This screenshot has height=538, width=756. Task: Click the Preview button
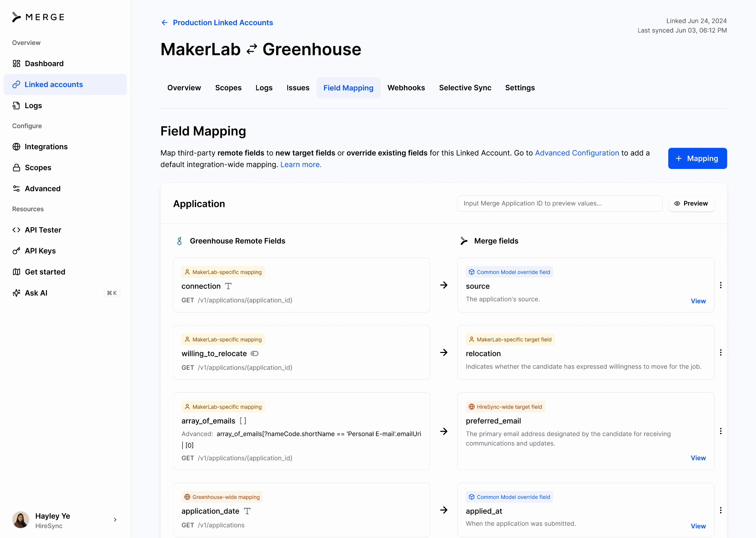click(691, 203)
